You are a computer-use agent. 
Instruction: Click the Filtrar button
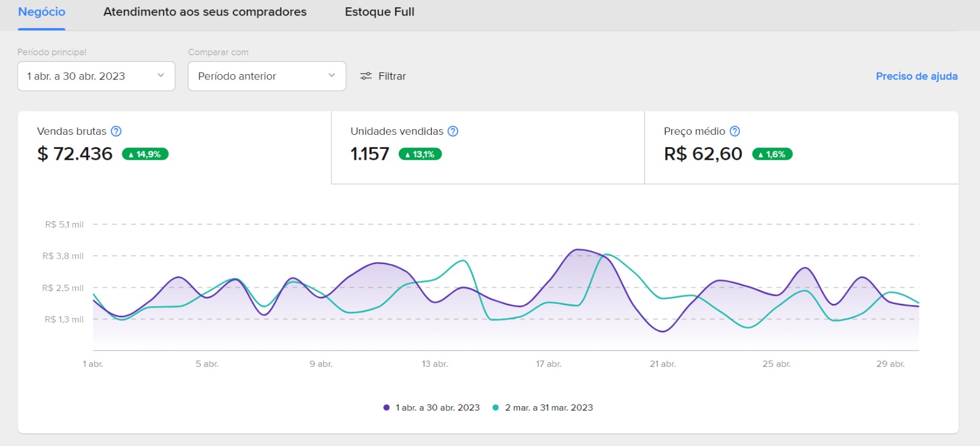pyautogui.click(x=383, y=76)
